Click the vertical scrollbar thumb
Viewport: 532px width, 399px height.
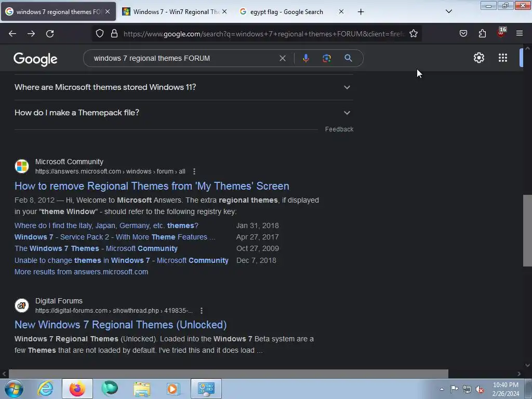527,230
